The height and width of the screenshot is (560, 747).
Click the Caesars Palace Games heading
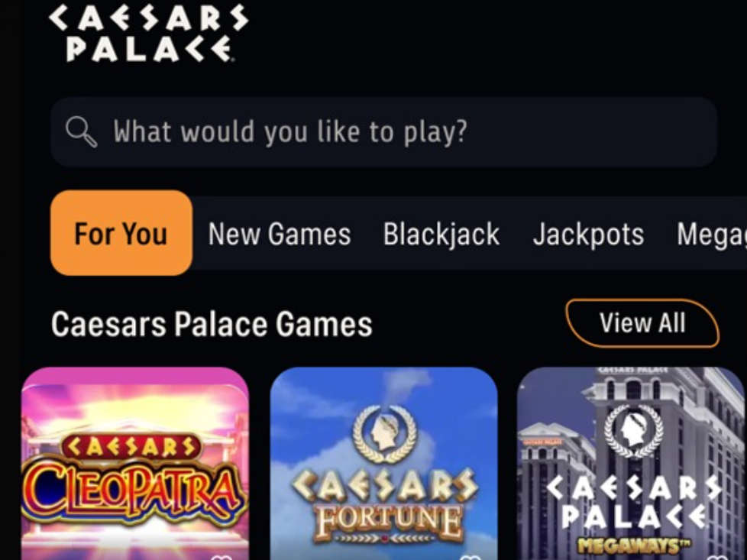212,323
